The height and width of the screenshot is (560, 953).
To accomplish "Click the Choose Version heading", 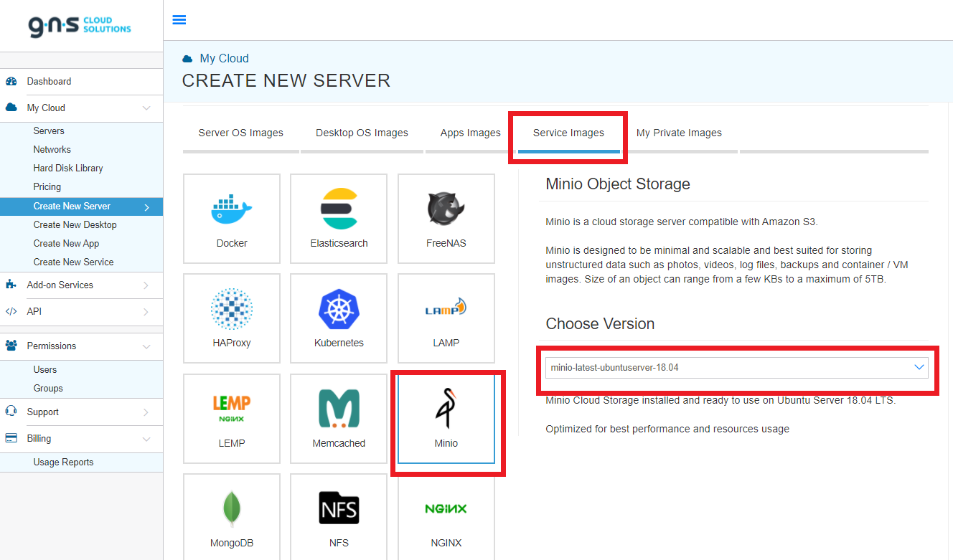I will 600,324.
